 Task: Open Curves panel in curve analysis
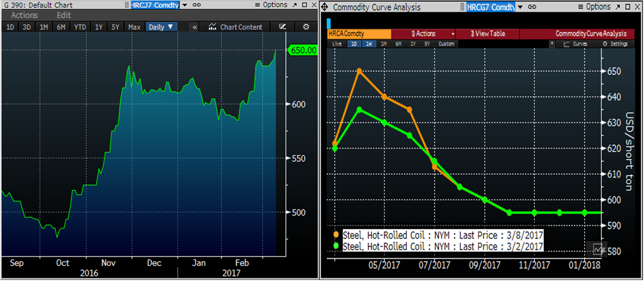tap(575, 44)
